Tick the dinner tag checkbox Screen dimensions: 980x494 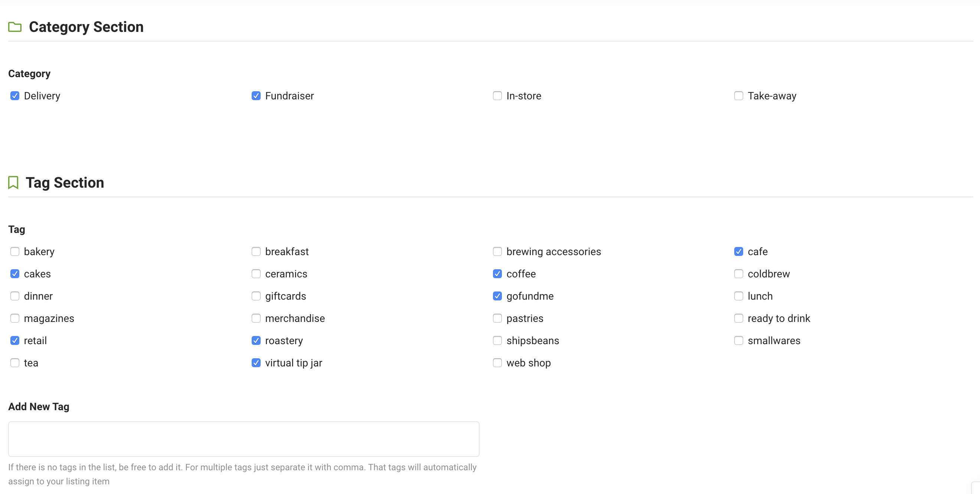pyautogui.click(x=15, y=296)
